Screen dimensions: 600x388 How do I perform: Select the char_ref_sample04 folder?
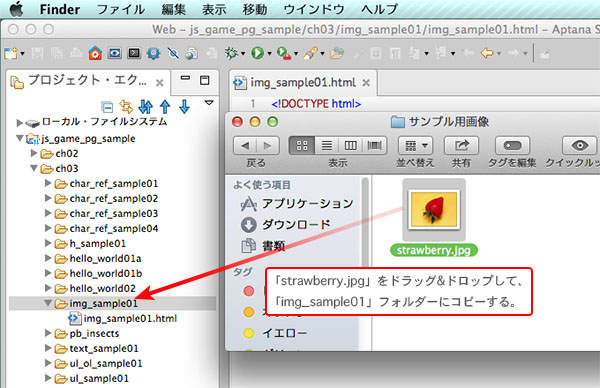(x=106, y=228)
